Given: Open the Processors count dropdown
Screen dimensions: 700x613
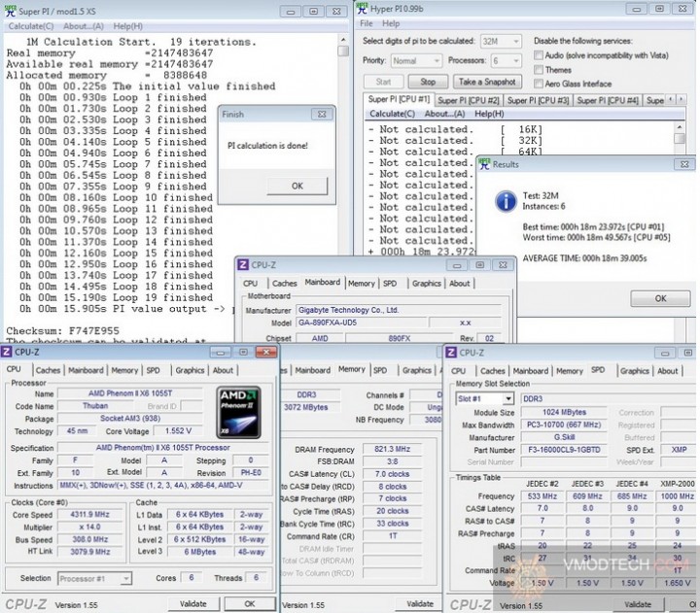Looking at the screenshot, I should tap(506, 60).
